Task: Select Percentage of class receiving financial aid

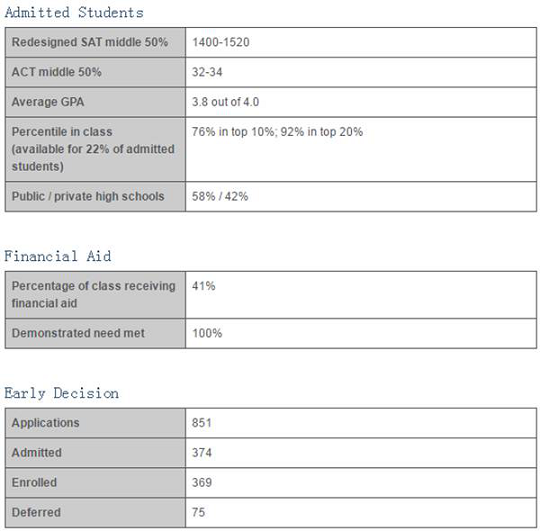Action: [94, 294]
